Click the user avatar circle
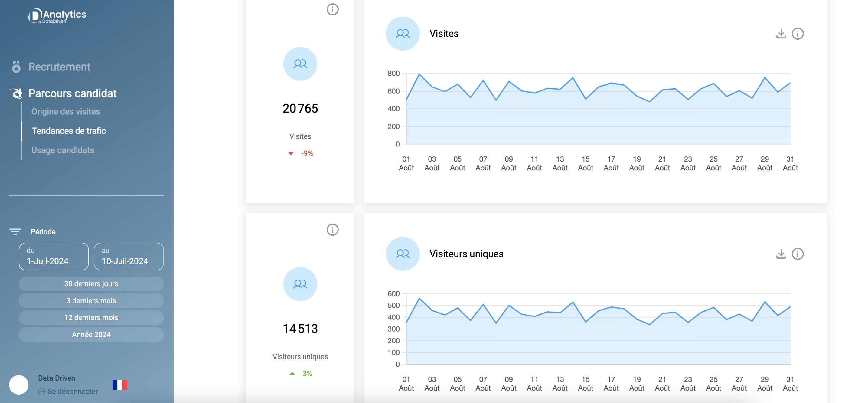Image resolution: width=868 pixels, height=403 pixels. (x=19, y=385)
